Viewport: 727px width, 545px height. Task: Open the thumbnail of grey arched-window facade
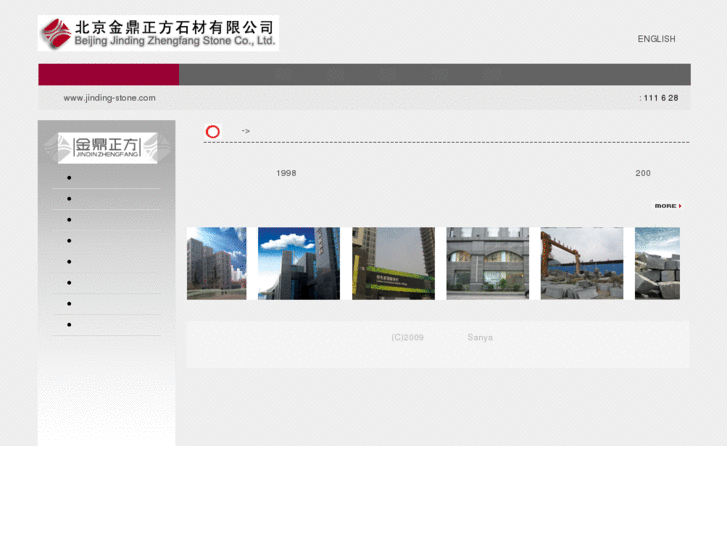pyautogui.click(x=487, y=263)
